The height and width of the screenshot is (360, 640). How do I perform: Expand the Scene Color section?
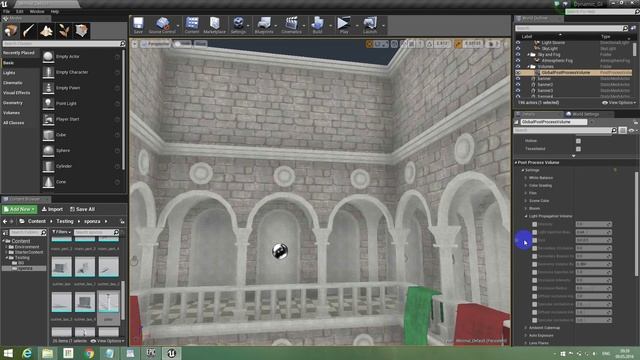(526, 201)
